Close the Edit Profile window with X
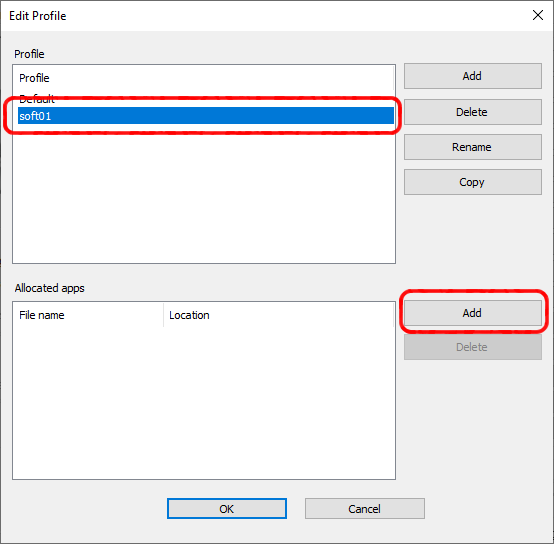 tap(538, 15)
